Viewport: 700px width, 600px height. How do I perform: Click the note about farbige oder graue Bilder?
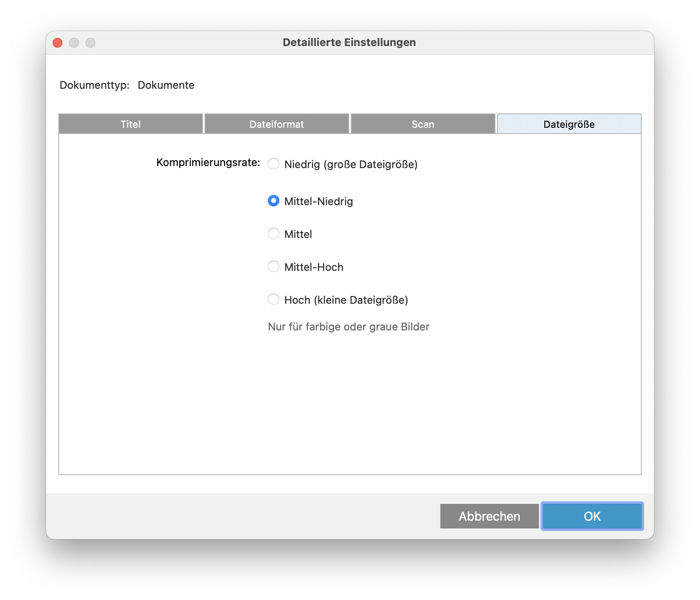(x=348, y=327)
